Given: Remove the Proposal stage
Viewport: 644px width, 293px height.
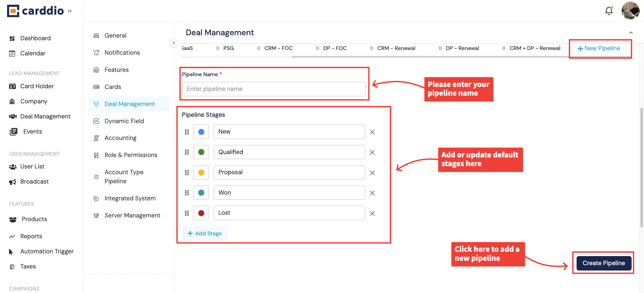Looking at the screenshot, I should click(372, 173).
